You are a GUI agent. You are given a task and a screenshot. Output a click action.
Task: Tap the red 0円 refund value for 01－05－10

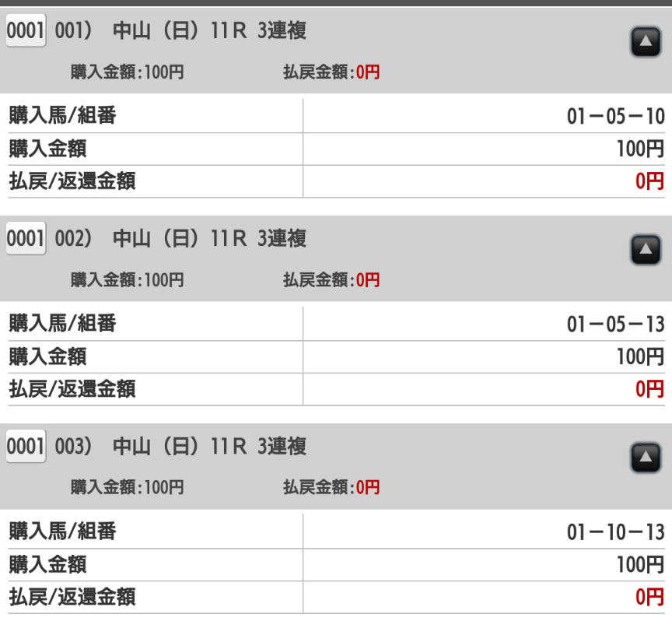(x=649, y=182)
